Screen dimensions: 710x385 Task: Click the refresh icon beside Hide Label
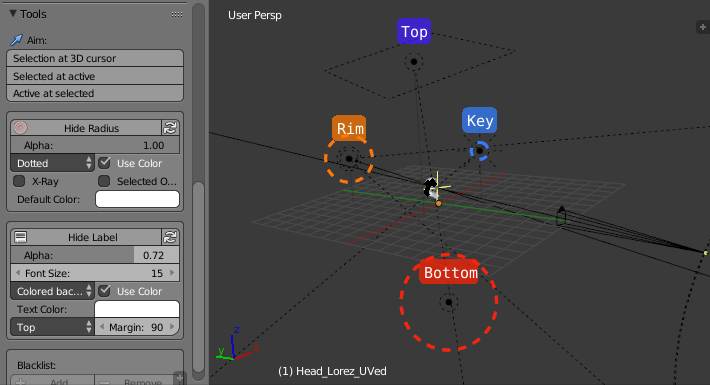[170, 237]
